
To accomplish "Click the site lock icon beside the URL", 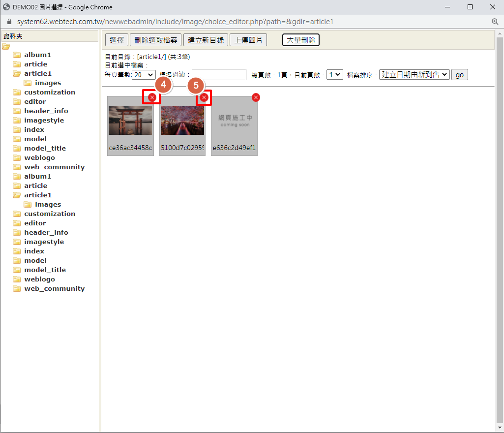I will click(9, 22).
